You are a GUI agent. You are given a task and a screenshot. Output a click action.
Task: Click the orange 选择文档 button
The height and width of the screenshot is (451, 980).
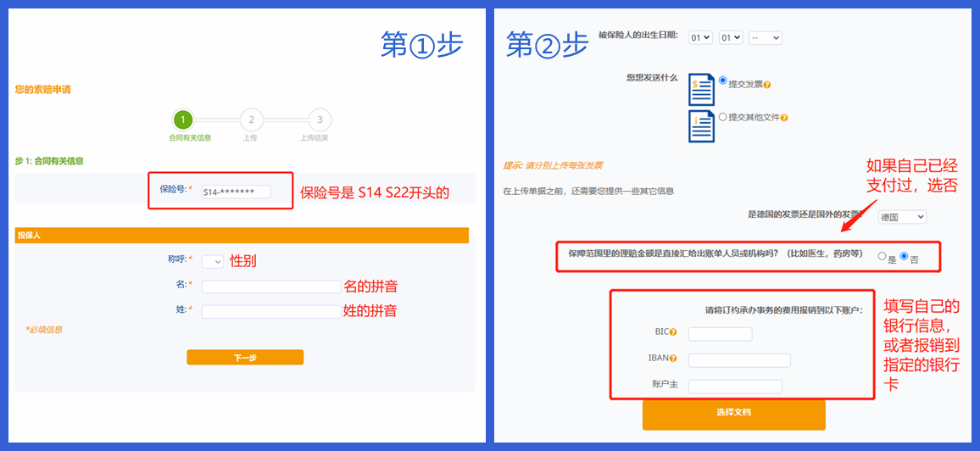click(733, 414)
